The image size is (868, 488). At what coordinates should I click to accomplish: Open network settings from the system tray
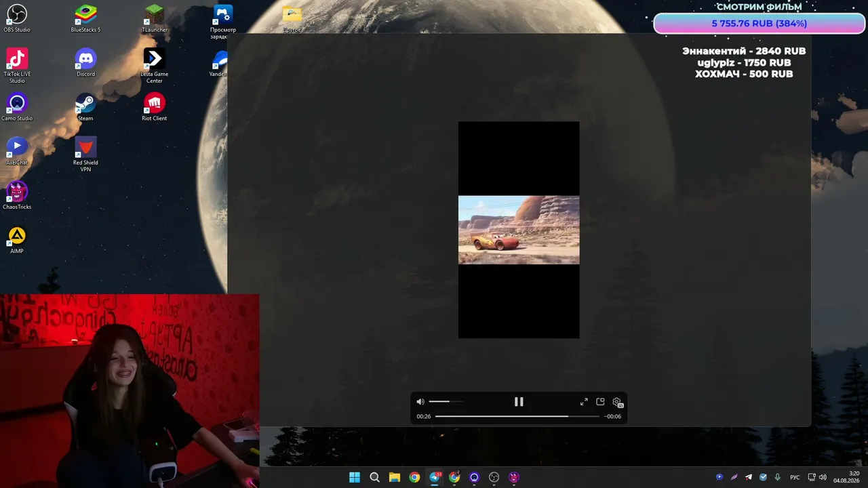pos(812,477)
